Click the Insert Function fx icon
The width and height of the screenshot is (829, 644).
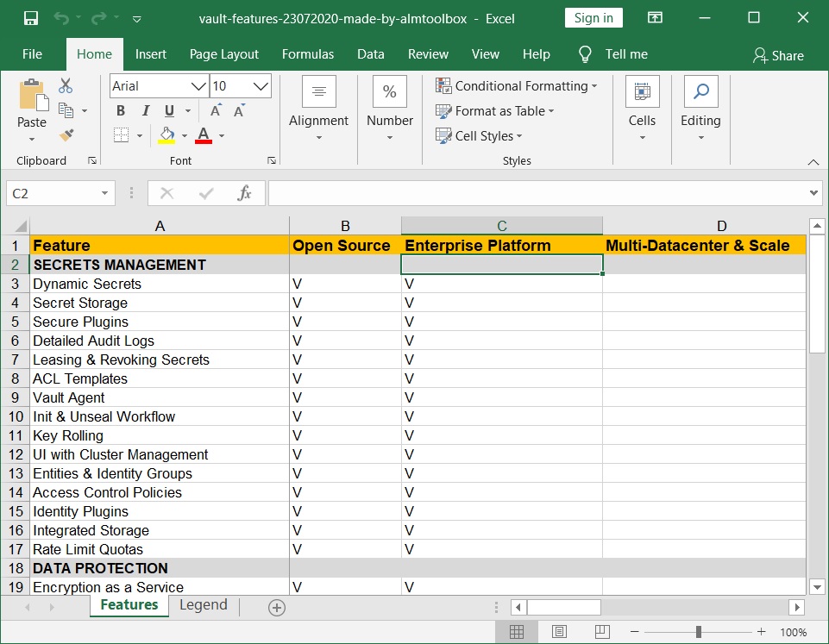[x=244, y=193]
